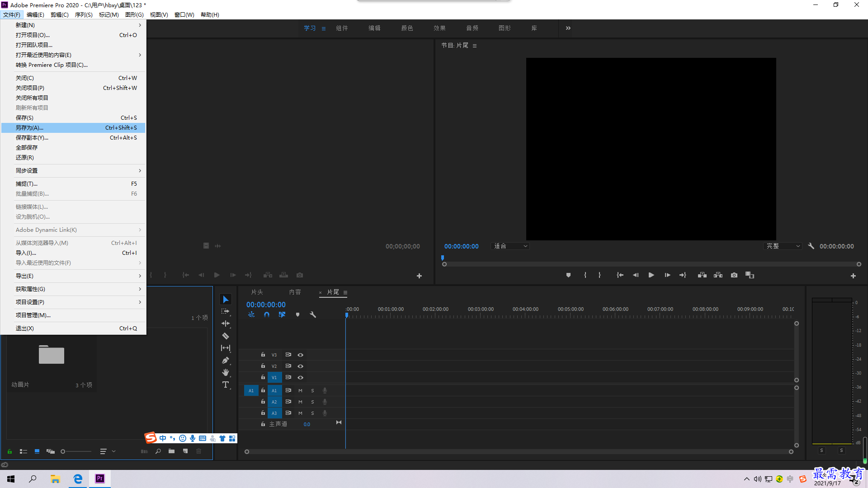Choose 另存为(A)... from File menu

click(73, 128)
